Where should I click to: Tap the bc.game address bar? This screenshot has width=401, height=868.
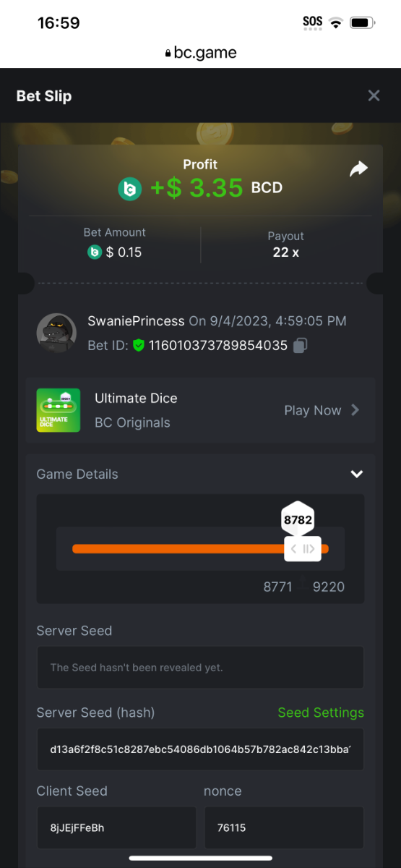[201, 53]
